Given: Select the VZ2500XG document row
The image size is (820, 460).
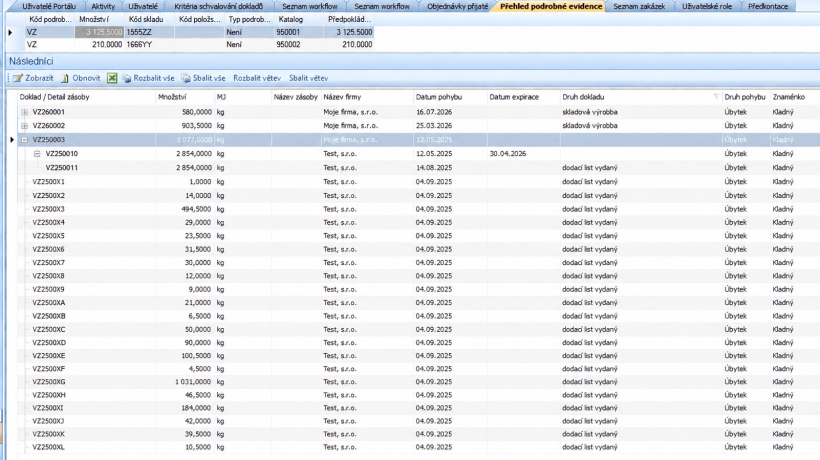Looking at the screenshot, I should [413, 382].
